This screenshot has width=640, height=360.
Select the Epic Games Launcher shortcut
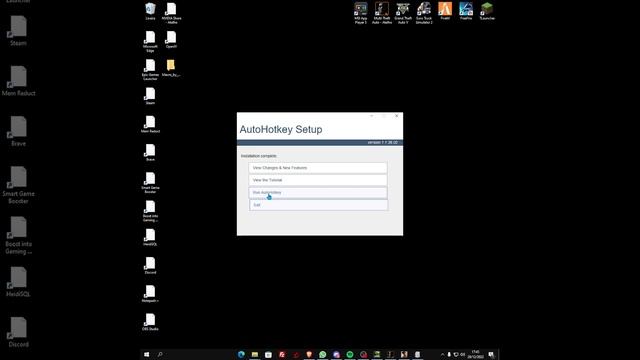coord(150,70)
